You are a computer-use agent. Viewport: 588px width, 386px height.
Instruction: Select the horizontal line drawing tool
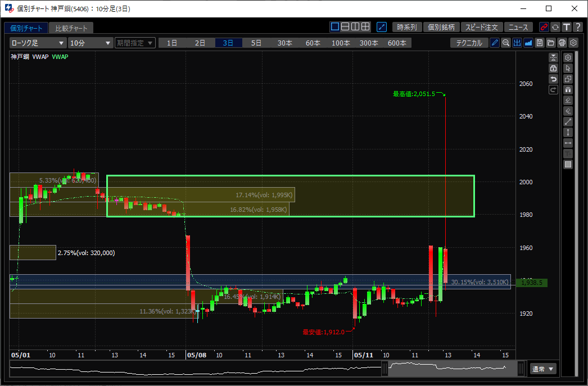568,143
